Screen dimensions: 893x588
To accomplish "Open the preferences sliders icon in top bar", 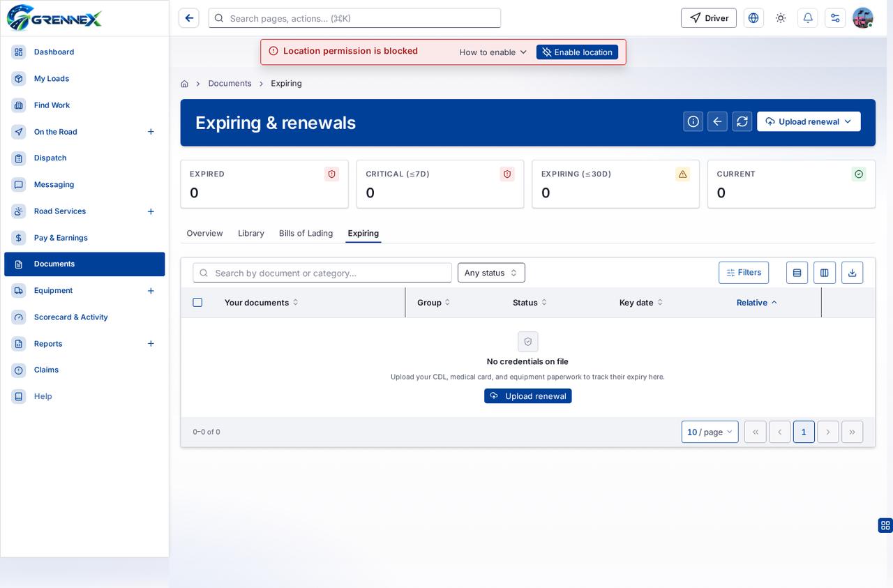I will click(x=835, y=18).
